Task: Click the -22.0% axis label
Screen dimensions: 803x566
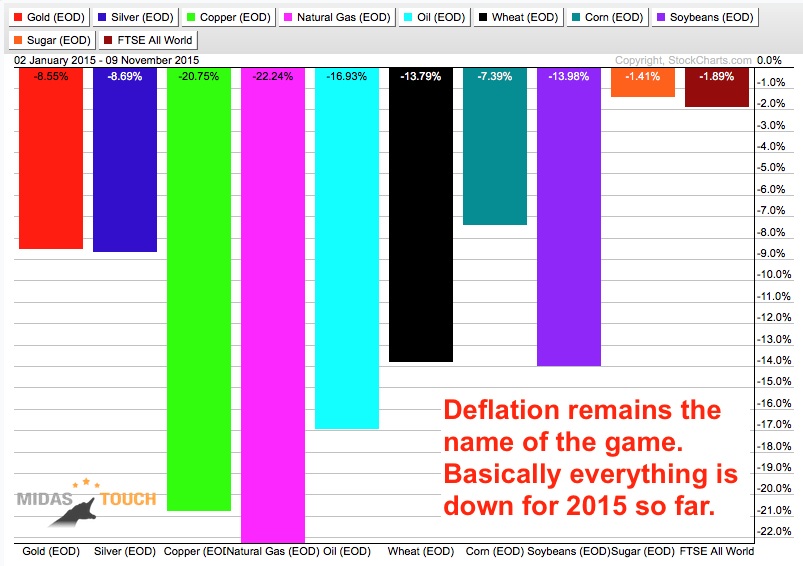Action: tap(774, 531)
